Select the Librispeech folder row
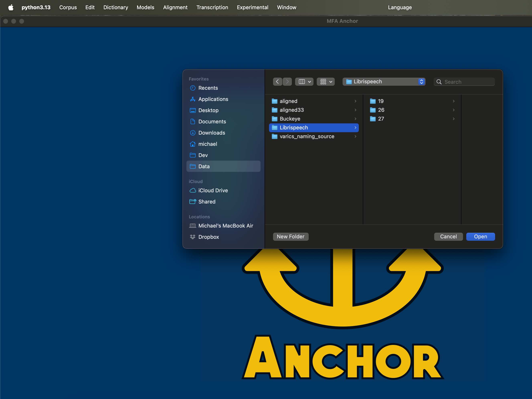 tap(314, 128)
